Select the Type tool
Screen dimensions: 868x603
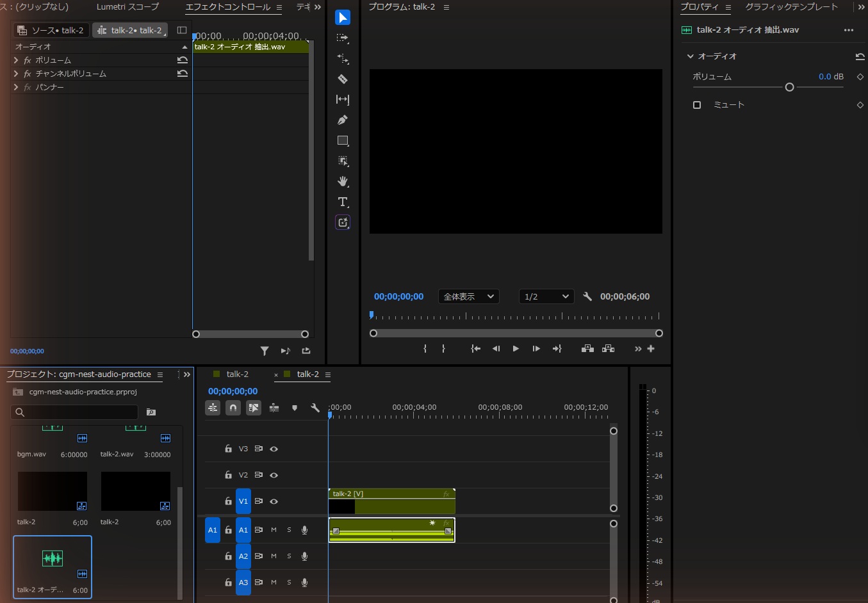coord(343,202)
